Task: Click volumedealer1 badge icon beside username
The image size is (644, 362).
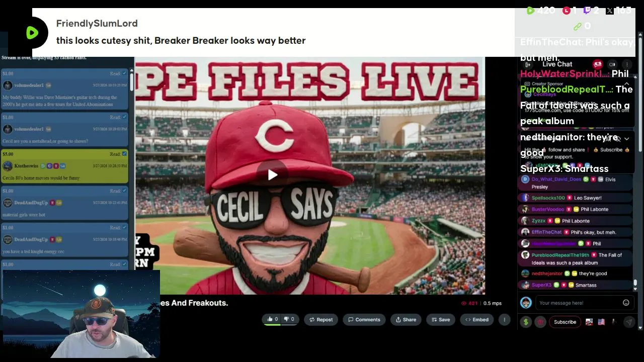Action: point(48,85)
